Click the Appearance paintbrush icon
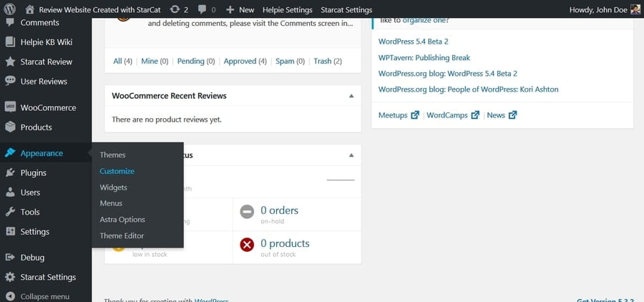 pyautogui.click(x=10, y=153)
